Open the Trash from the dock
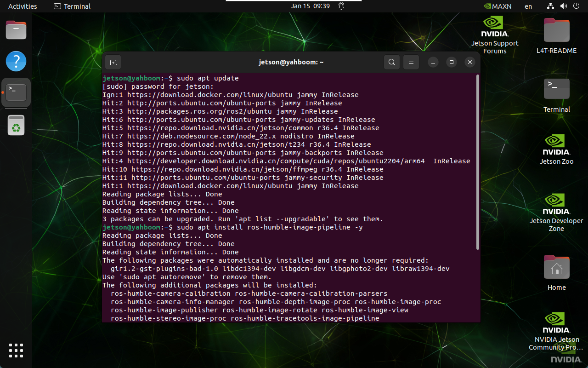Image resolution: width=588 pixels, height=368 pixels. pyautogui.click(x=16, y=125)
